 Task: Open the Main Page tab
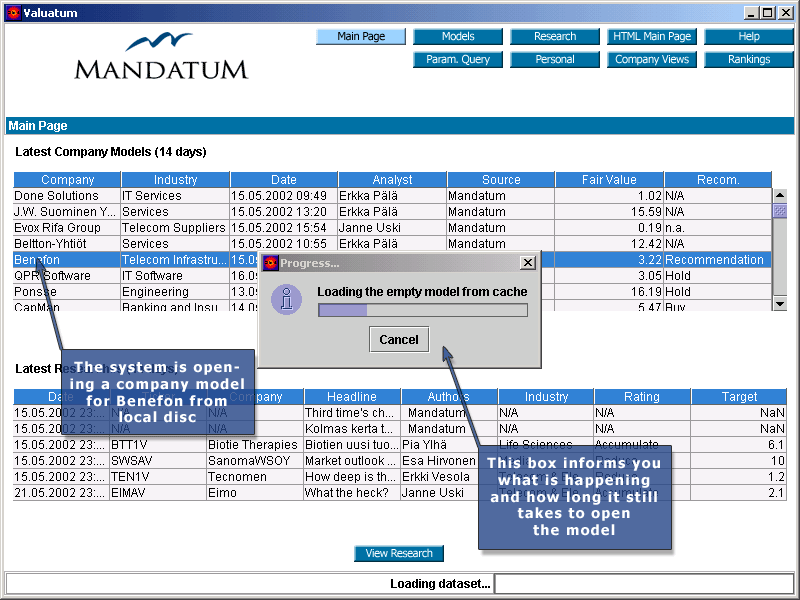point(361,36)
